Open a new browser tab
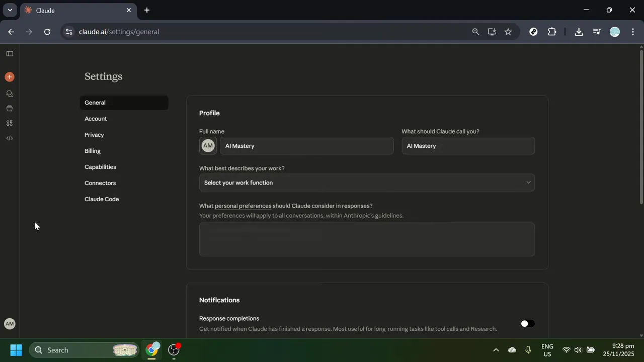Screen dimensions: 644x362 [x=147, y=10]
